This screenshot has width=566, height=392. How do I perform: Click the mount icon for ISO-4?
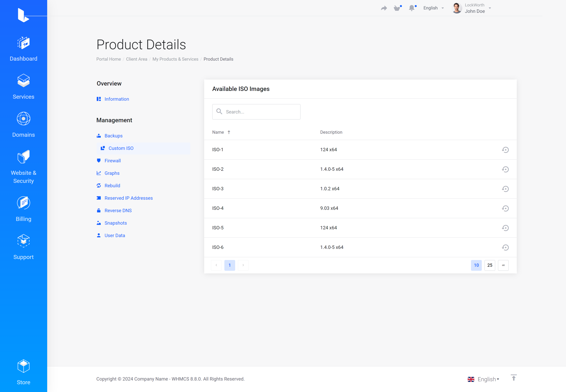pos(505,208)
